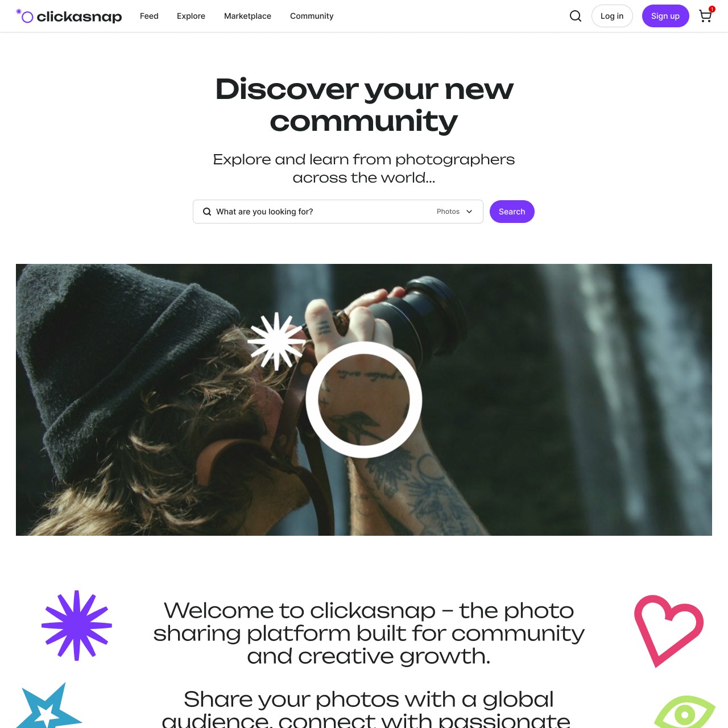Click the white ring on hero image
The width and height of the screenshot is (728, 728).
click(x=364, y=400)
